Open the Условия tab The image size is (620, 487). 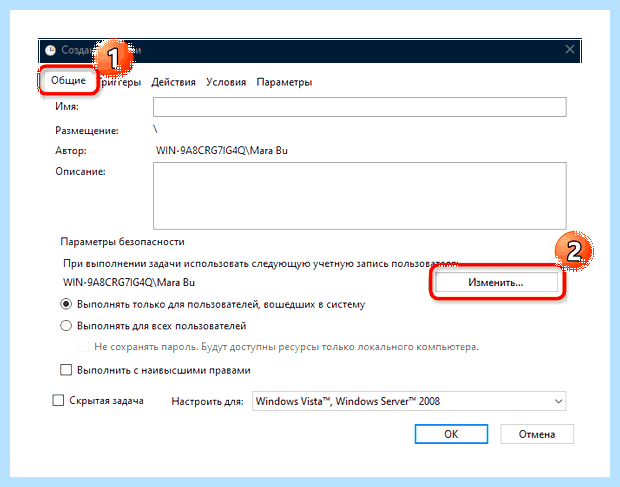pyautogui.click(x=226, y=82)
